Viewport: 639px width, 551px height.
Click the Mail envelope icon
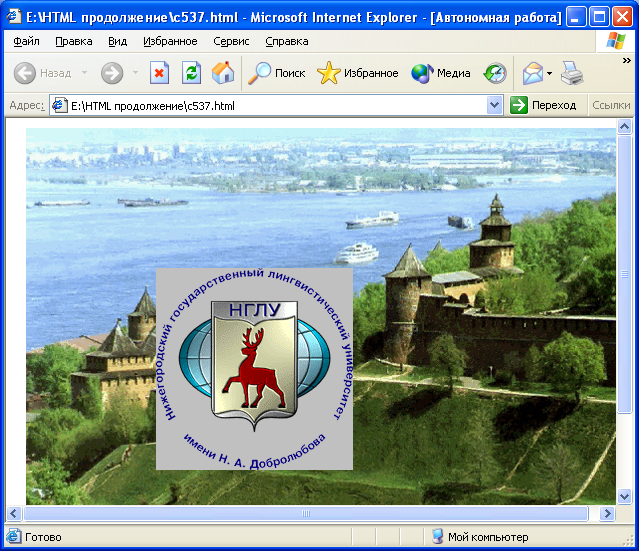[x=533, y=73]
